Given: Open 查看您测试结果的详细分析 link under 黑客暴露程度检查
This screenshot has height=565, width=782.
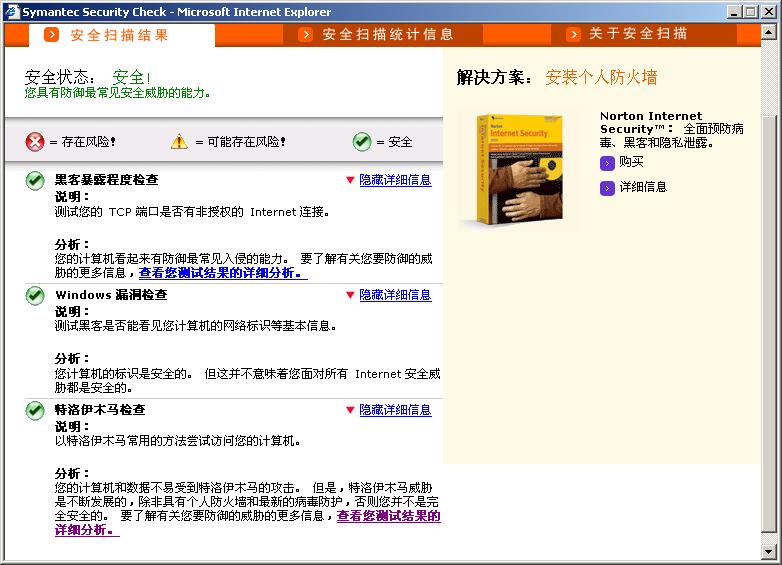Looking at the screenshot, I should (223, 273).
